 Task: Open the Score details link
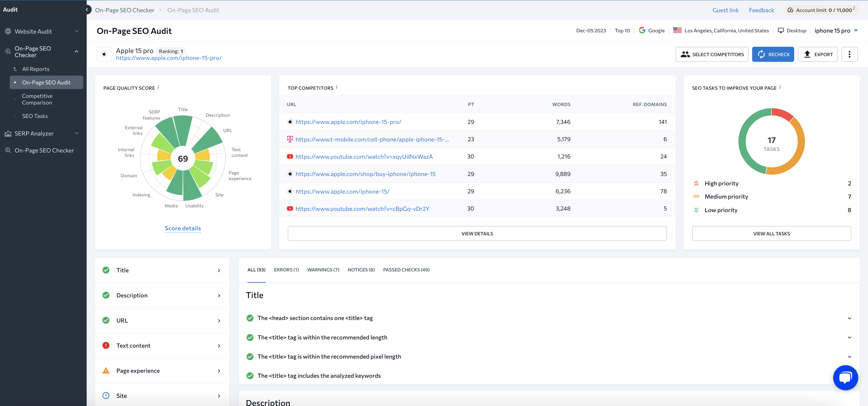(183, 228)
